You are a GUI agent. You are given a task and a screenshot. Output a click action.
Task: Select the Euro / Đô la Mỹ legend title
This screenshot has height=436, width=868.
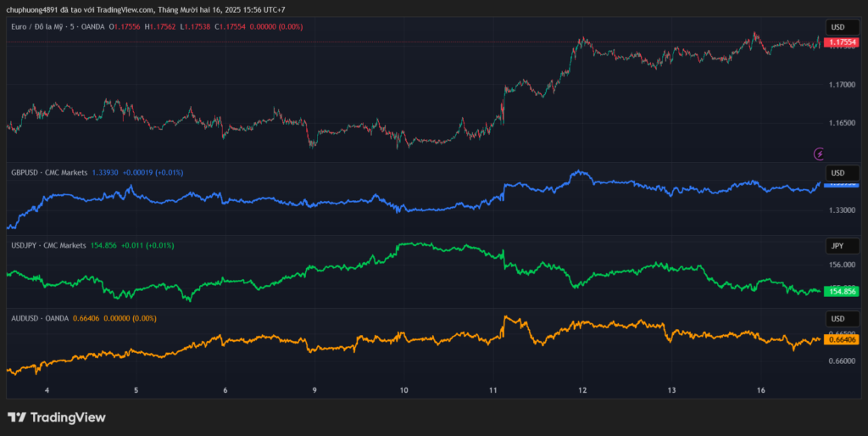click(x=42, y=27)
